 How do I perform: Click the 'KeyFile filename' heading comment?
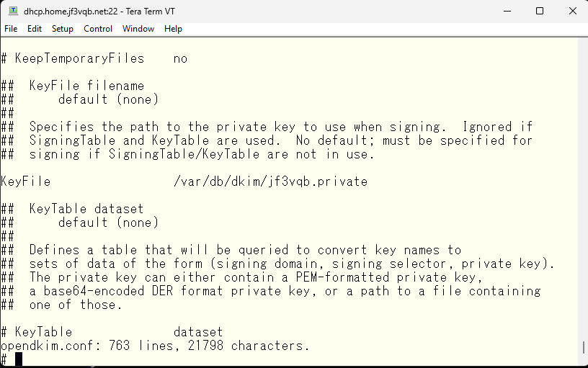[86, 86]
